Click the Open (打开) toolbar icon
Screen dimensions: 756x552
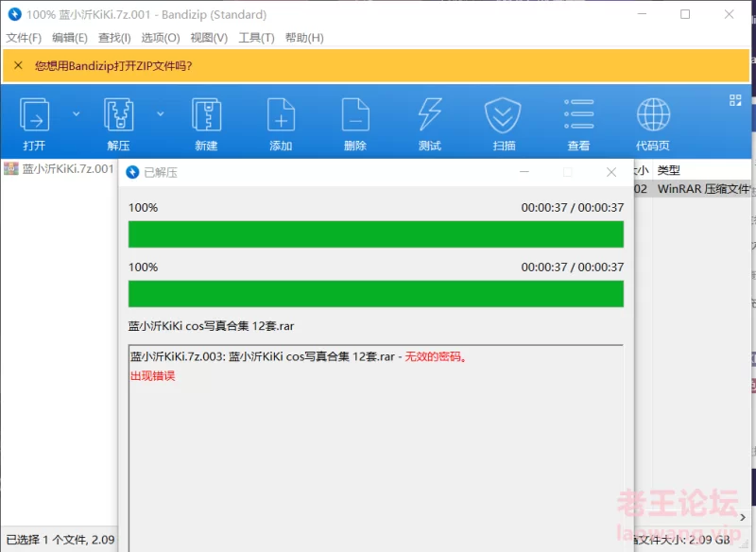(x=34, y=114)
